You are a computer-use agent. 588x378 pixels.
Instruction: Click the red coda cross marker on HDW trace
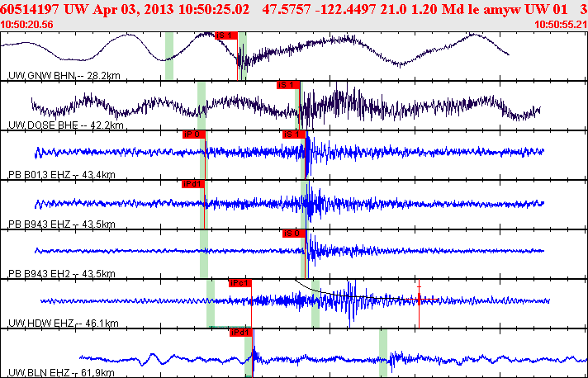point(419,300)
